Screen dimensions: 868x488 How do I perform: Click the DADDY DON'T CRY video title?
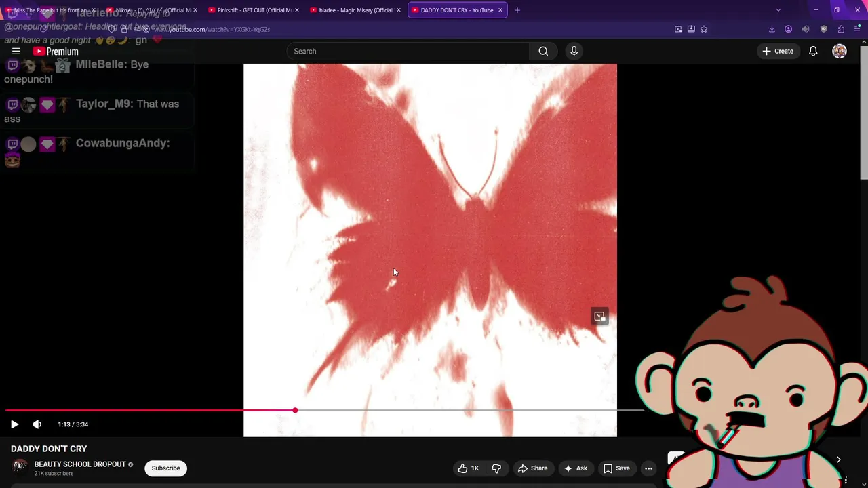(x=49, y=449)
